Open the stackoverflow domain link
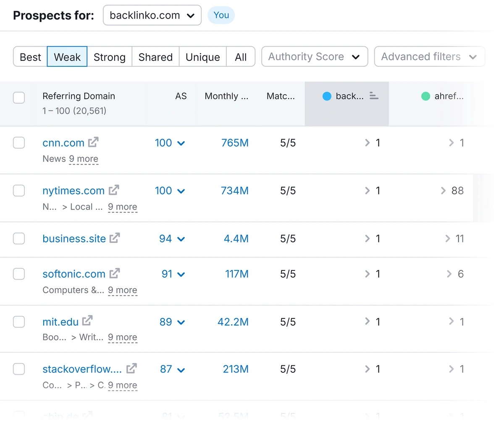Image resolution: width=504 pixels, height=425 pixels. (82, 369)
